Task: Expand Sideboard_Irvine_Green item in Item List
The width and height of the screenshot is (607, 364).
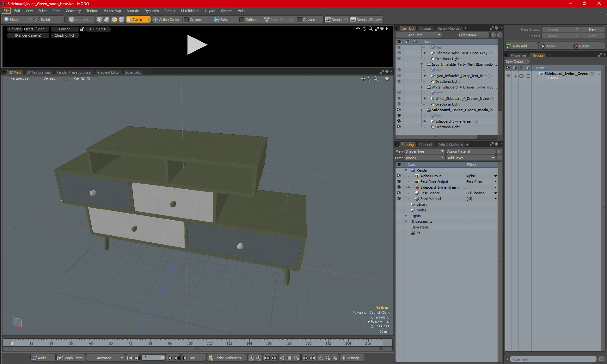Action: click(x=426, y=121)
